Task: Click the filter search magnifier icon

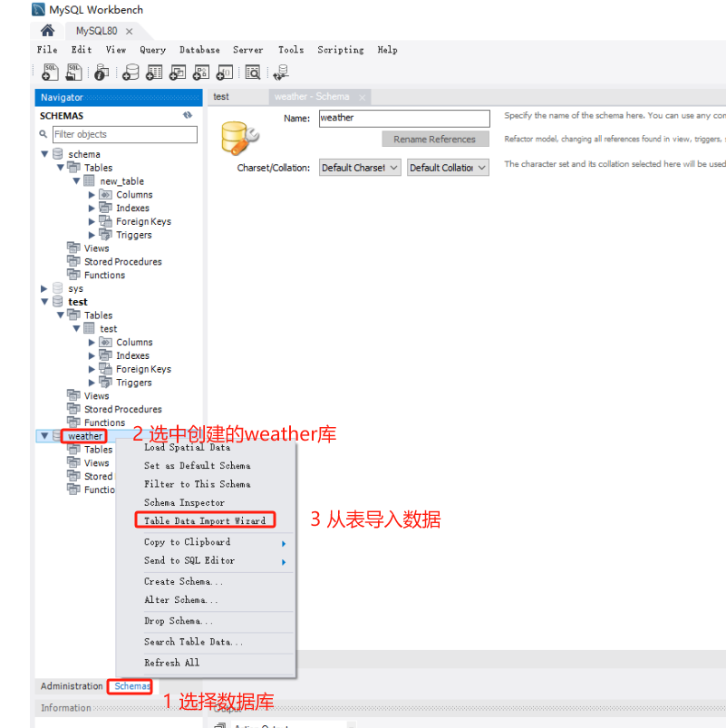Action: [x=44, y=134]
